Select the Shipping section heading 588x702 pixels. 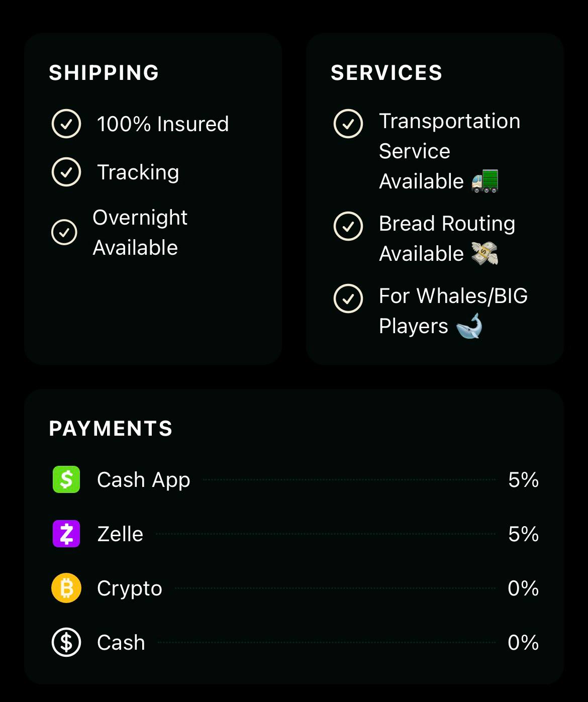tap(104, 73)
